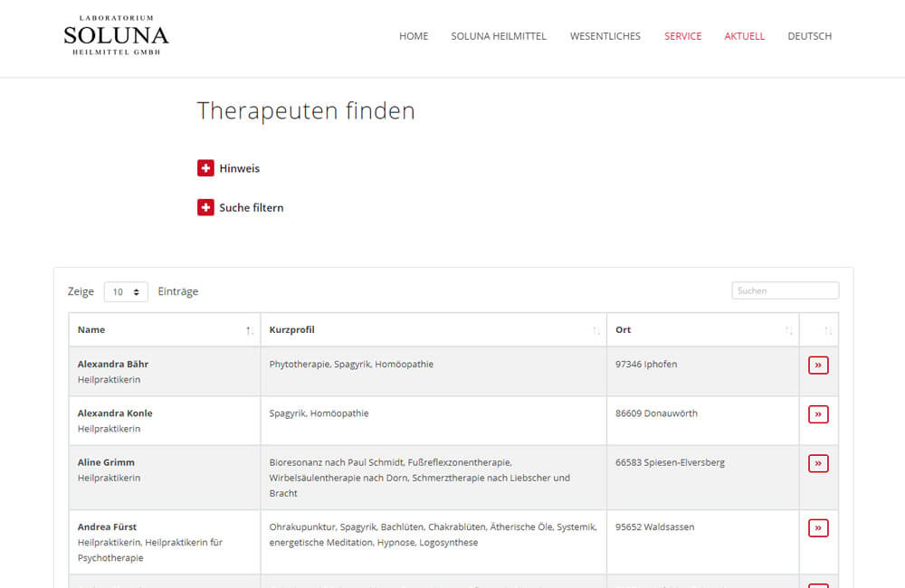Open details arrow for Alexandra Bähr
Viewport: 905px width, 588px height.
coord(818,365)
